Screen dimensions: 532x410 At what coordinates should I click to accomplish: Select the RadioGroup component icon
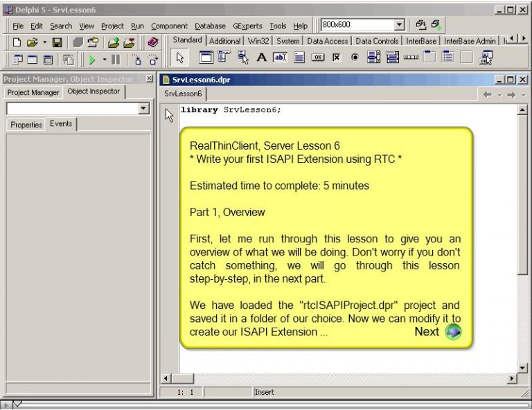coord(448,57)
